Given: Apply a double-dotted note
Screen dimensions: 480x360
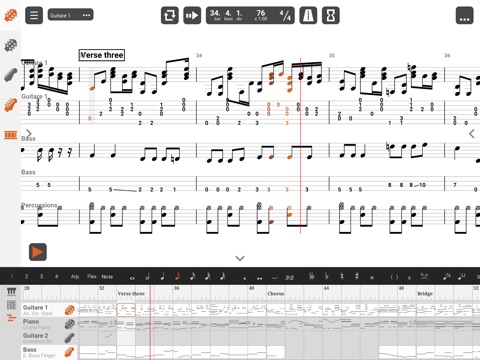Looking at the screenshot, I should pyautogui.click(x=260, y=278).
